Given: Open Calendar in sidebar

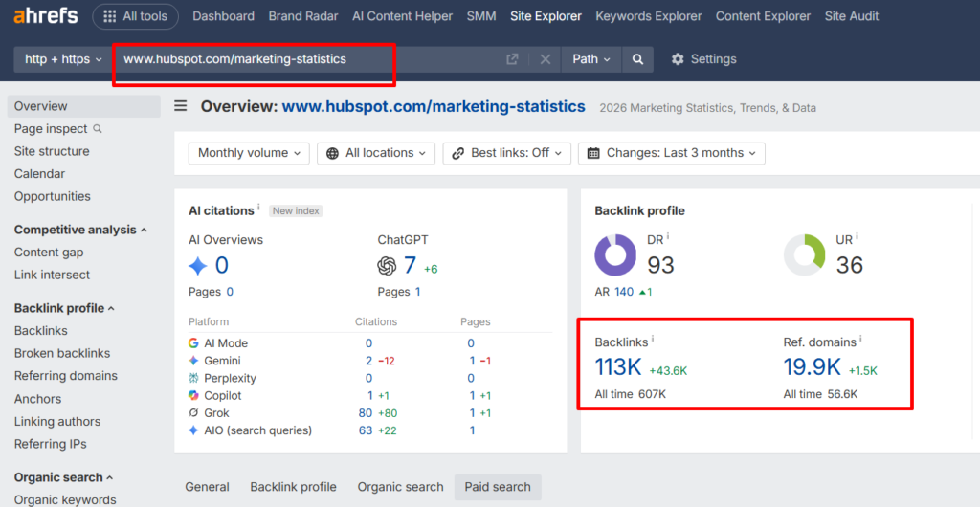Looking at the screenshot, I should pyautogui.click(x=39, y=173).
